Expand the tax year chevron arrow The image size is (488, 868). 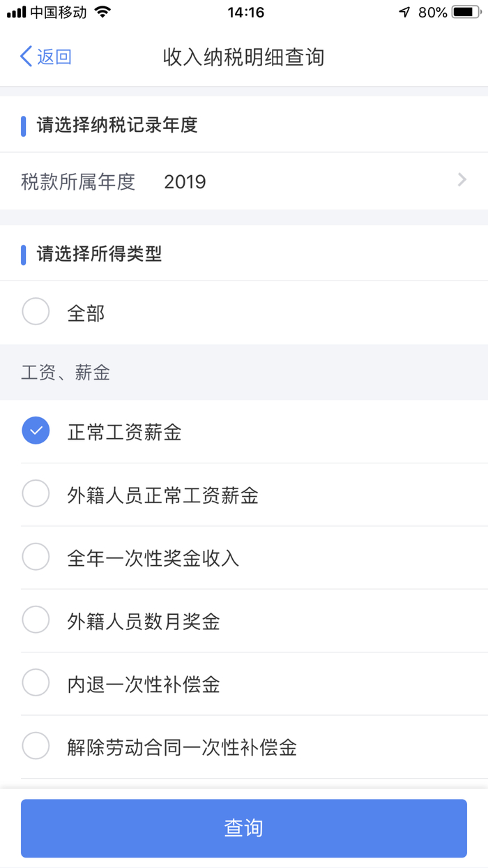(x=462, y=181)
